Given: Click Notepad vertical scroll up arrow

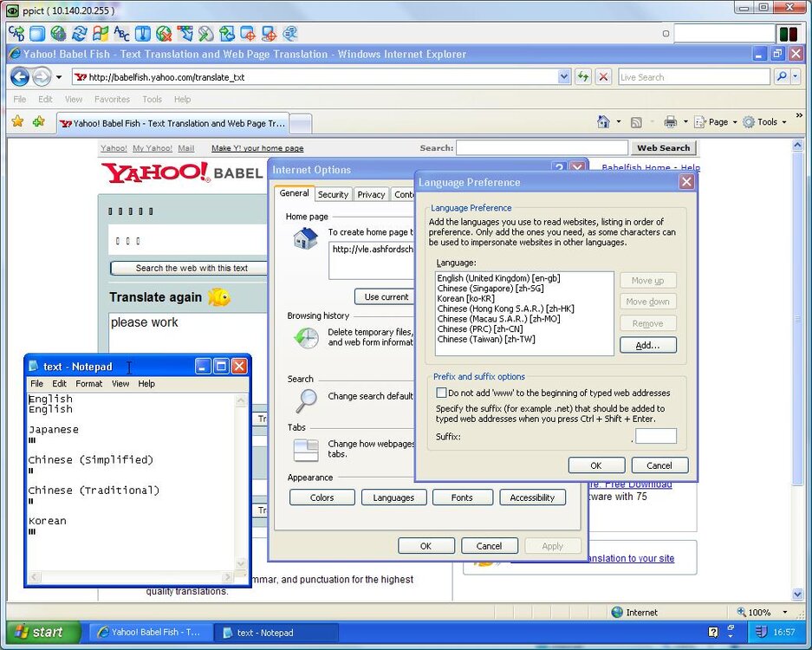Looking at the screenshot, I should coord(241,400).
